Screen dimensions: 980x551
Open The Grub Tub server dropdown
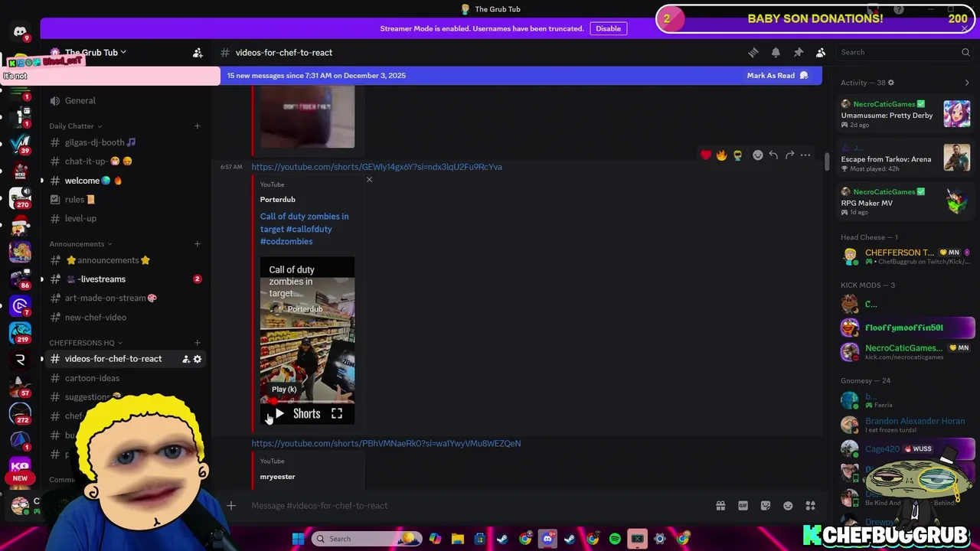point(95,52)
